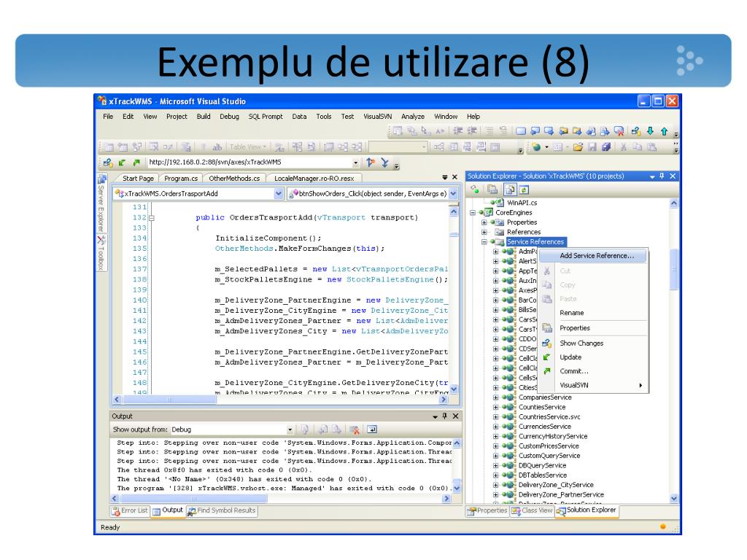
Task: Click the SVN Merge icon right of the URL box
Action: [x=384, y=163]
